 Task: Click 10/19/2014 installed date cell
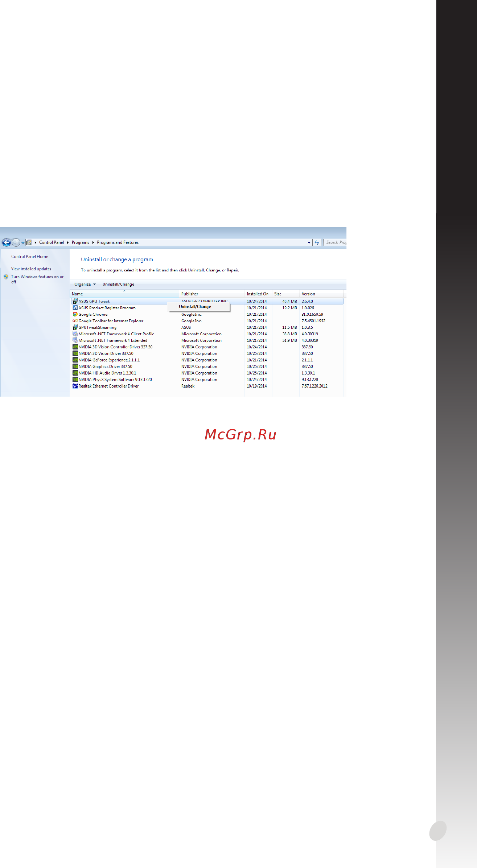tap(257, 386)
